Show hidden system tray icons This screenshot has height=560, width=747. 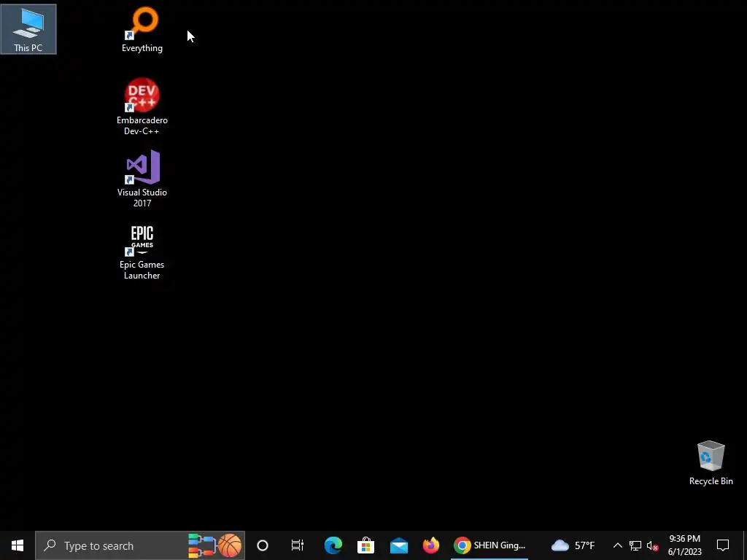click(617, 545)
